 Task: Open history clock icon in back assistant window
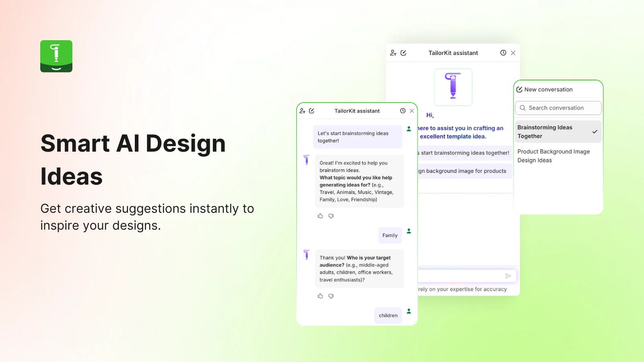(503, 53)
